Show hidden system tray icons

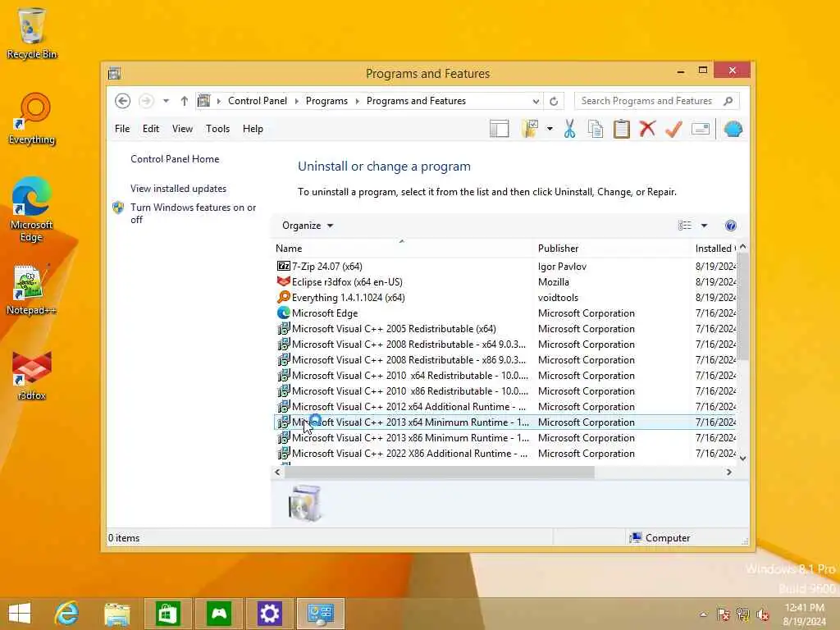click(703, 614)
